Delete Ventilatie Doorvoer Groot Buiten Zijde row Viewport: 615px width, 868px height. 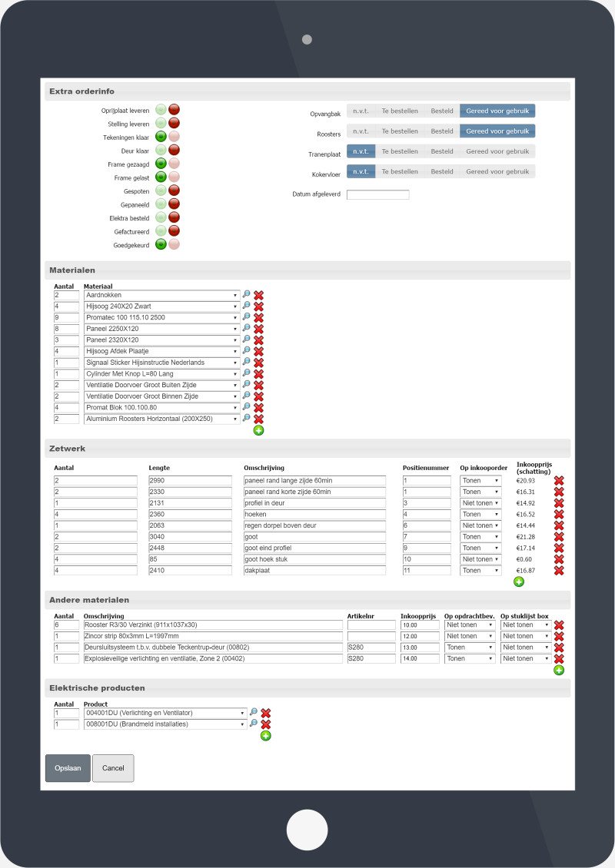[259, 386]
